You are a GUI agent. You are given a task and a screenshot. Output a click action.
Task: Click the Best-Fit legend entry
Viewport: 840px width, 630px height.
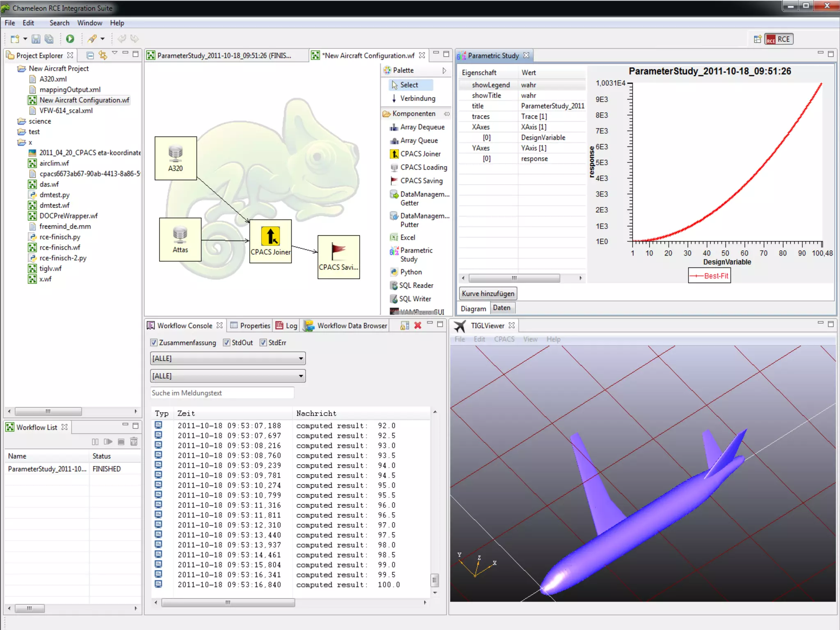pos(710,276)
